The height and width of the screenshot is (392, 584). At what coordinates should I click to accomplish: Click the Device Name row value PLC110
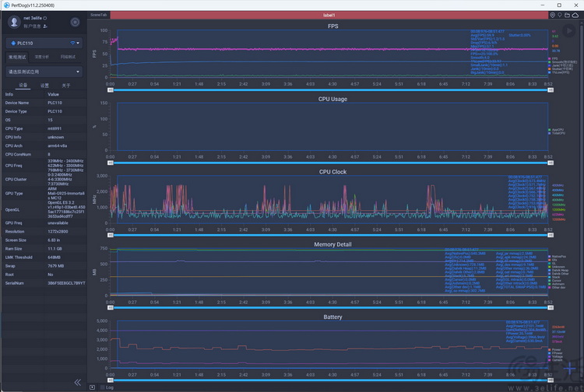click(55, 103)
